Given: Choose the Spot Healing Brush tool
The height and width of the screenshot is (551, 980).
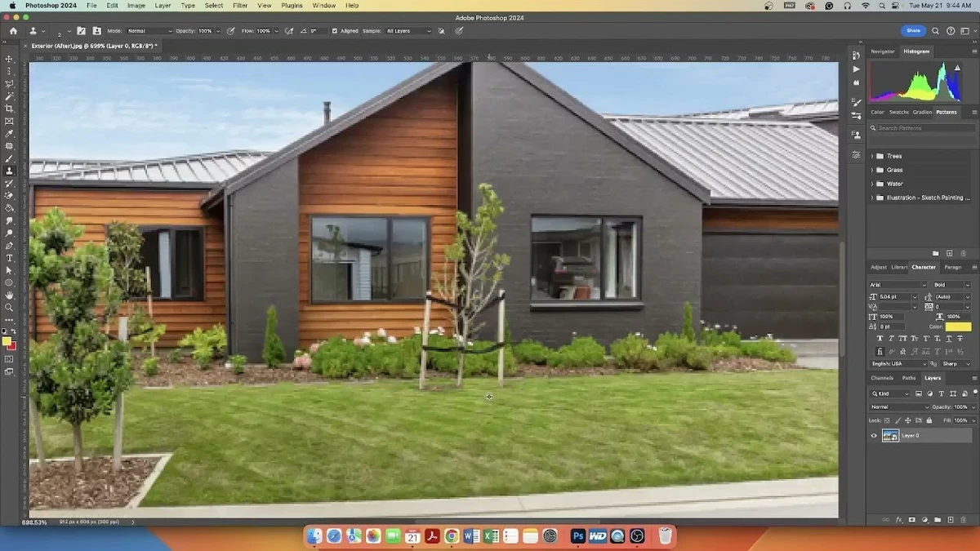Looking at the screenshot, I should click(x=10, y=146).
